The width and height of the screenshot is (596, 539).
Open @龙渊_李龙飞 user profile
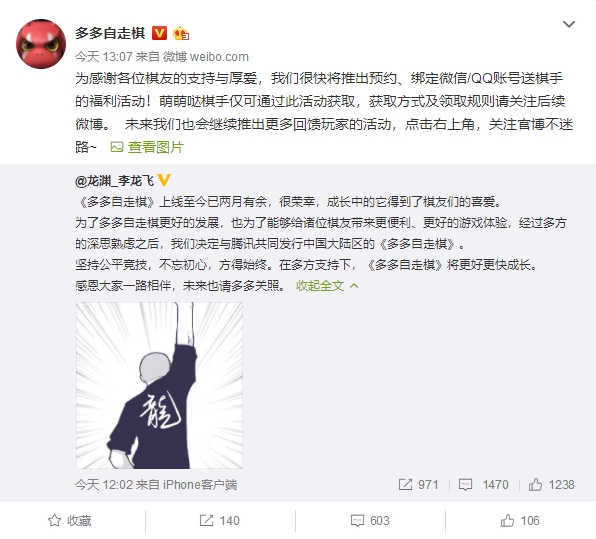click(114, 181)
